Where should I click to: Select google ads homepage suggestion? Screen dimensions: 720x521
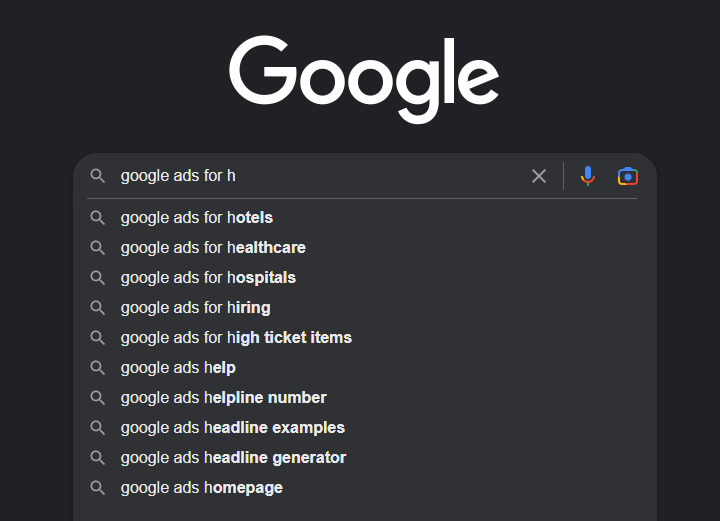pyautogui.click(x=365, y=487)
